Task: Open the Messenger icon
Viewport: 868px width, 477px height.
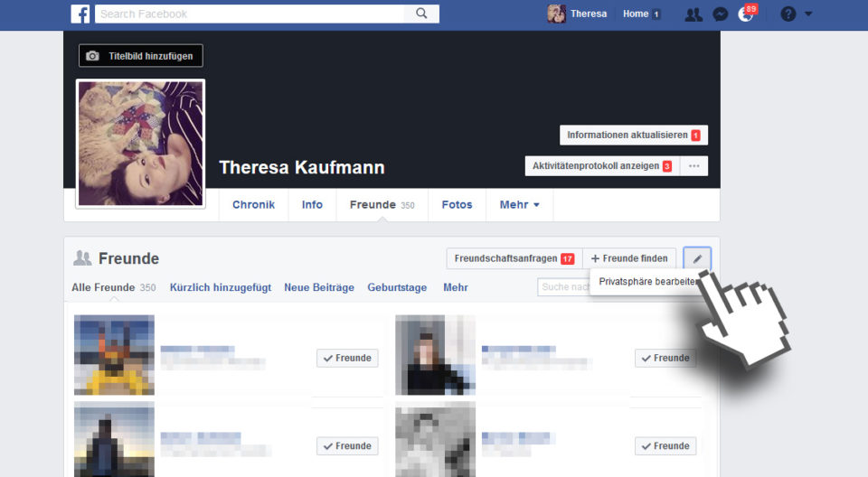Action: point(720,14)
